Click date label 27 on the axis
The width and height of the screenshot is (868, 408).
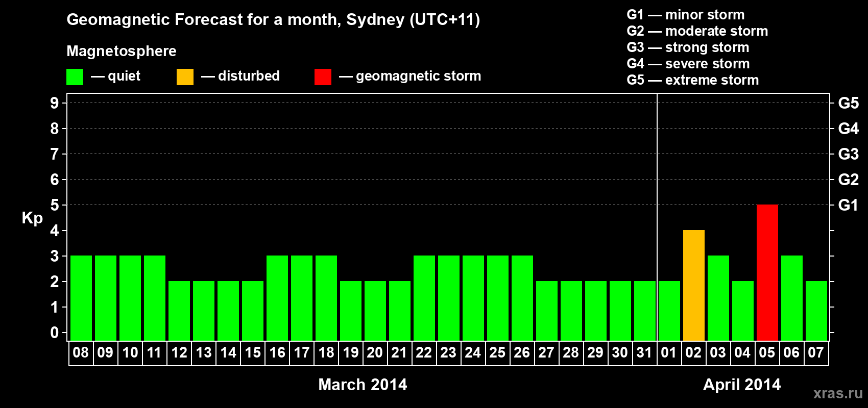(546, 353)
